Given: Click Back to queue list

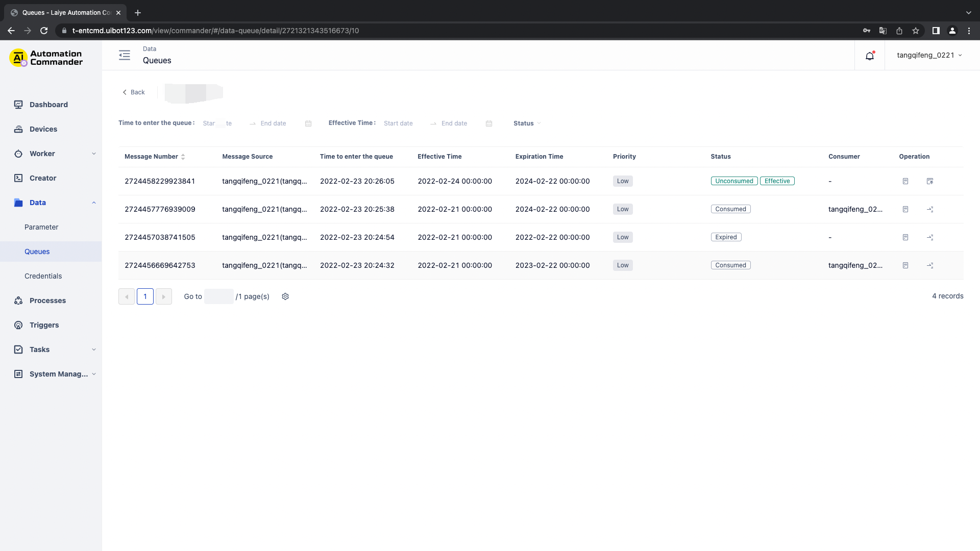Looking at the screenshot, I should pyautogui.click(x=134, y=92).
